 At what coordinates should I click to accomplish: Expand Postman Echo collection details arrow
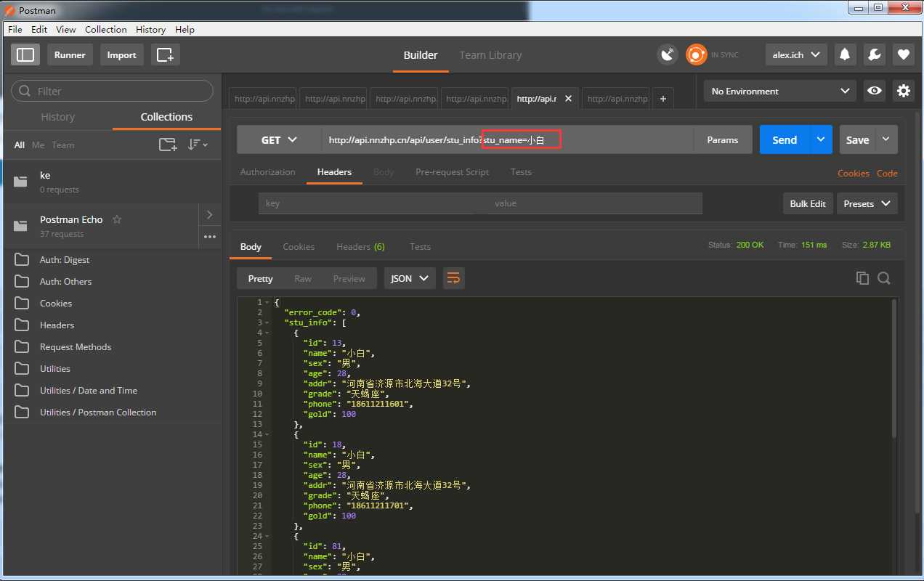pos(210,215)
